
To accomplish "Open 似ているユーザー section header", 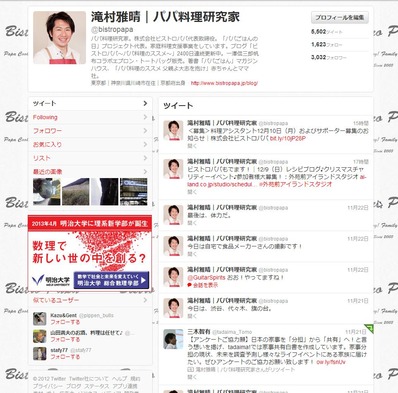I will tap(56, 300).
